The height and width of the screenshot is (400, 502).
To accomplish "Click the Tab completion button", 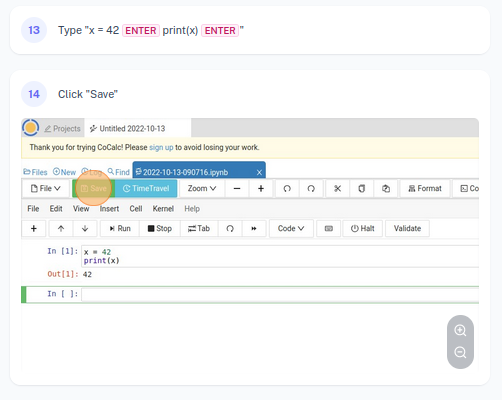I will click(199, 228).
